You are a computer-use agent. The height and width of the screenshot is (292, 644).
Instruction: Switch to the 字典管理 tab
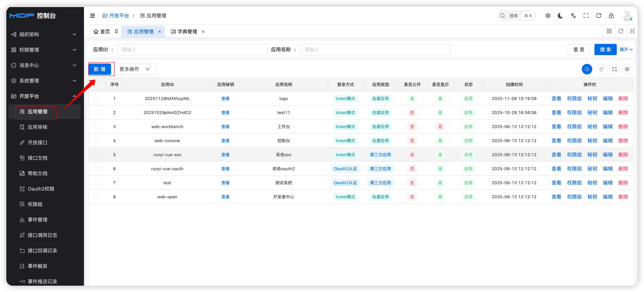click(187, 32)
